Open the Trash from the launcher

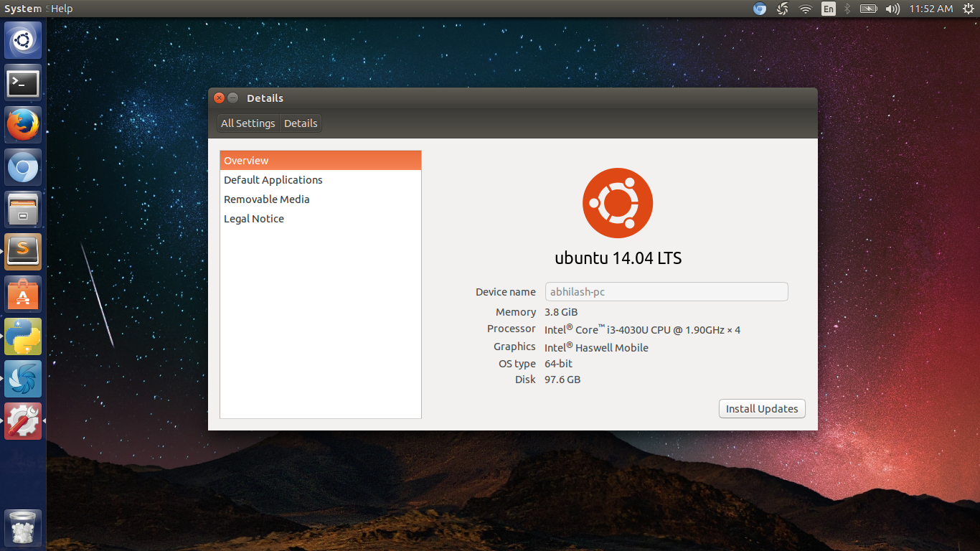23,528
